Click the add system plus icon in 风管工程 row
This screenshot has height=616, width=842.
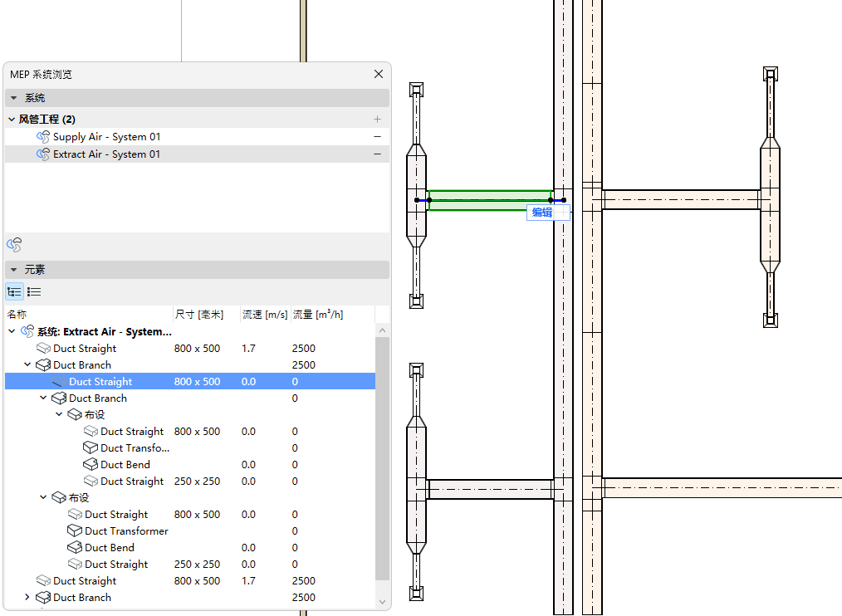tap(378, 120)
